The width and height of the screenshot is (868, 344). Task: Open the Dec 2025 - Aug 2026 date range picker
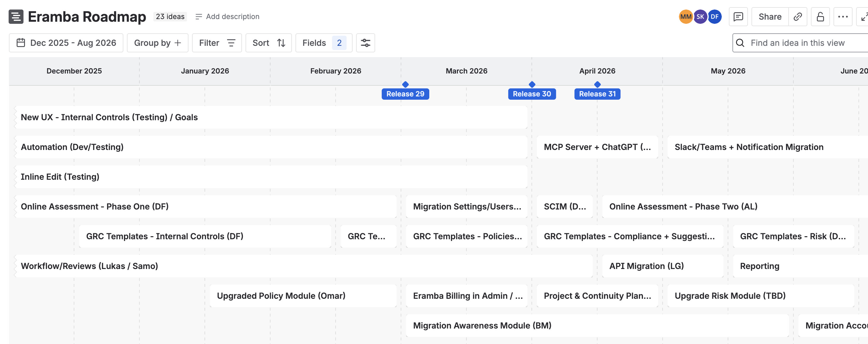pyautogui.click(x=66, y=43)
